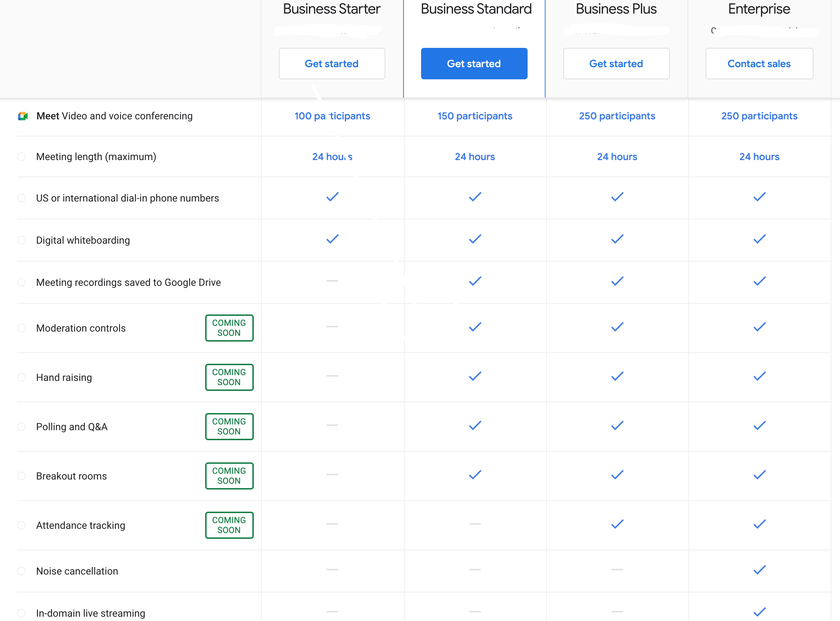Click the 150 participants value
Image resolution: width=840 pixels, height=621 pixels.
[475, 116]
